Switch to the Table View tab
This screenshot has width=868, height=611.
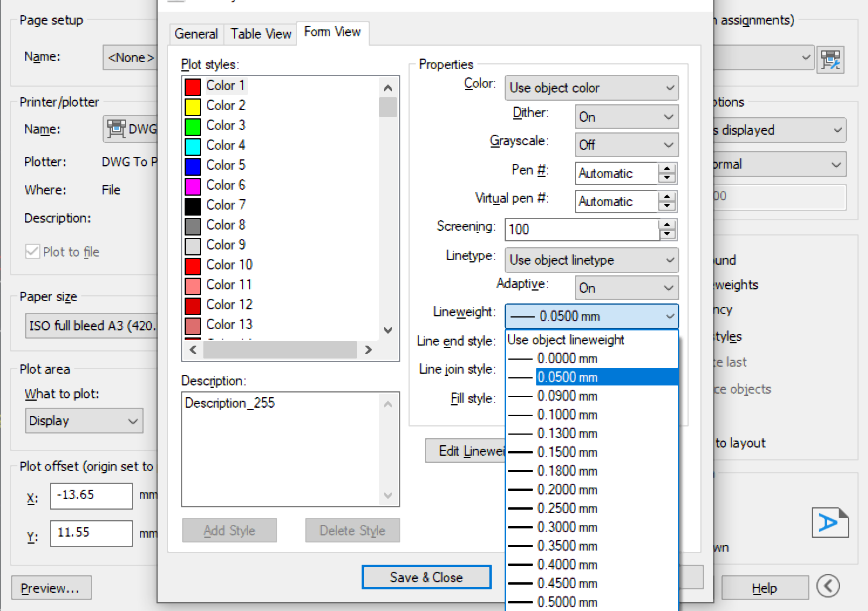tap(261, 34)
